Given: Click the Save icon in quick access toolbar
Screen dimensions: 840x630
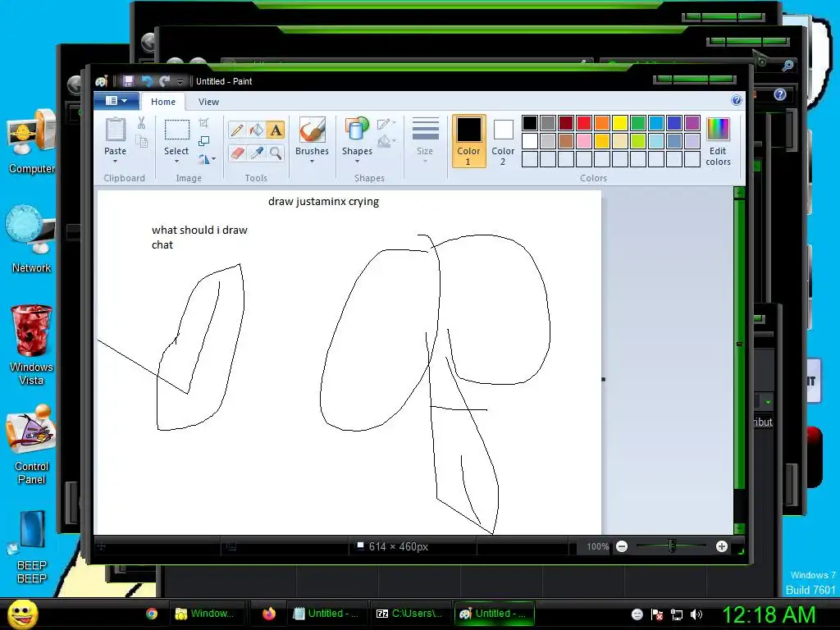Looking at the screenshot, I should point(128,81).
